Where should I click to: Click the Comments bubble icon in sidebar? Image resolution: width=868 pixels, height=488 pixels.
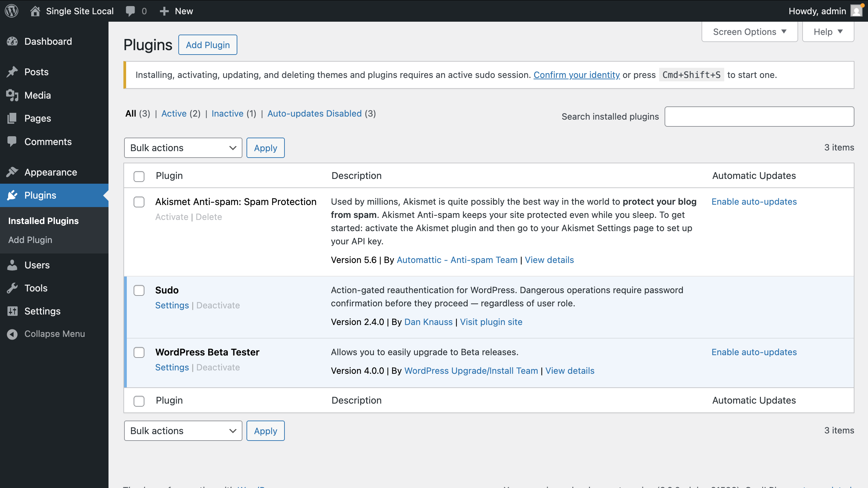pos(12,142)
